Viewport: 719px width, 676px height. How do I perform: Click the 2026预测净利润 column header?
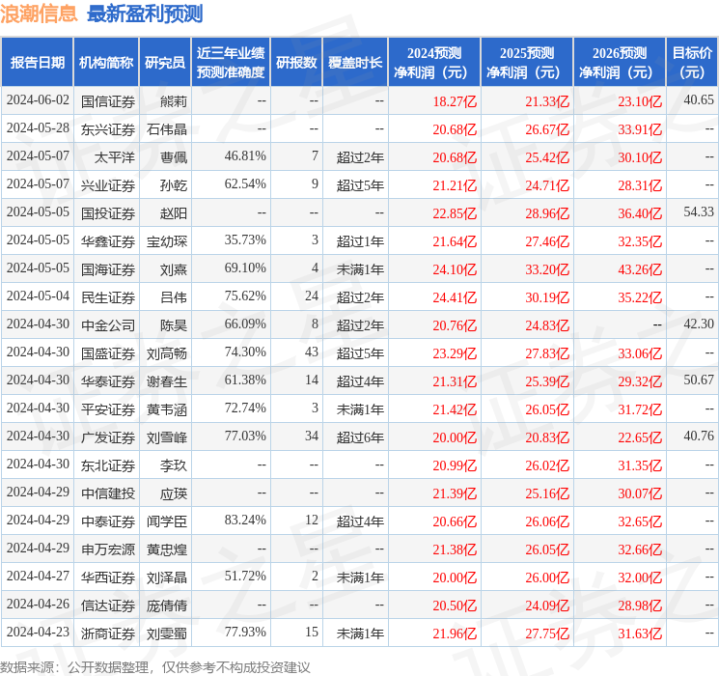click(x=619, y=62)
